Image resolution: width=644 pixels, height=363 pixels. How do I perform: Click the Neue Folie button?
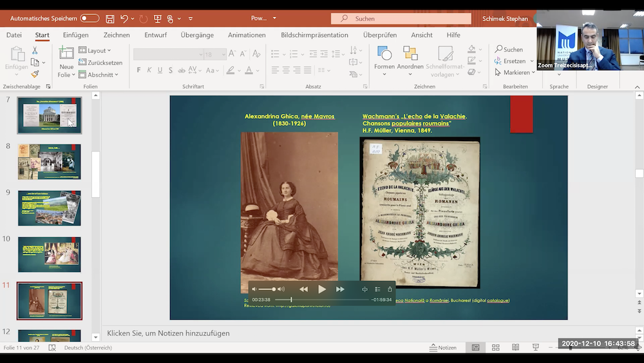coord(66,62)
